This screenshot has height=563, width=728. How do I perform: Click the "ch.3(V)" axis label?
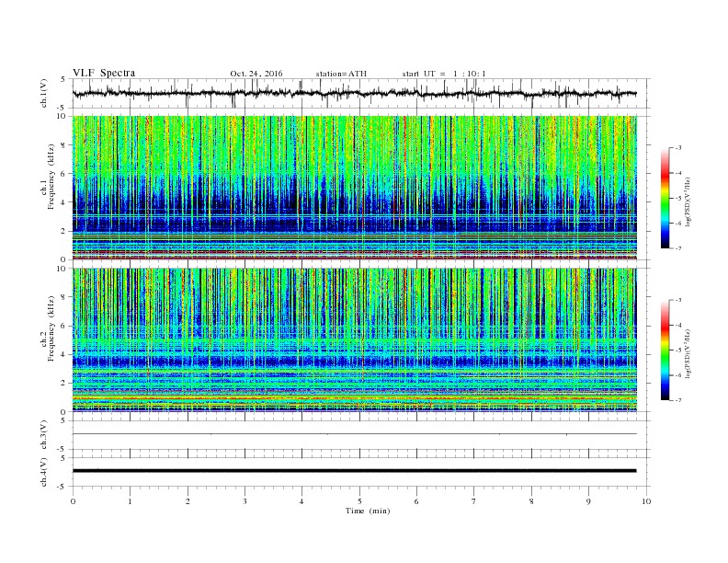click(x=43, y=435)
